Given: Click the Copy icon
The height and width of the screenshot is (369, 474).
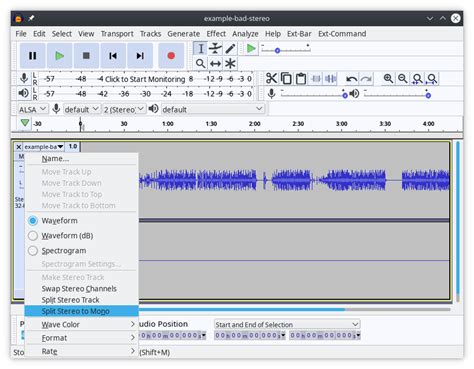Looking at the screenshot, I should coord(286,79).
